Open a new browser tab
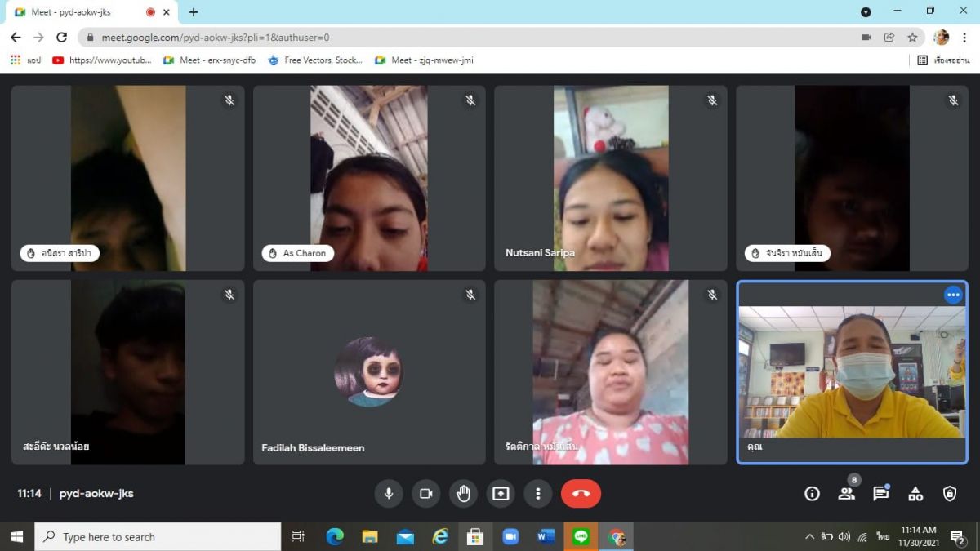 194,12
